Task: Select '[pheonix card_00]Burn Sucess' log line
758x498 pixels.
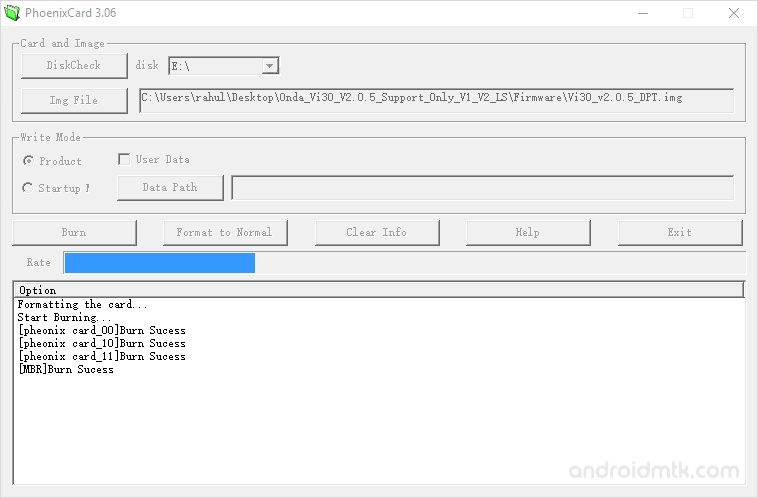Action: coord(102,330)
